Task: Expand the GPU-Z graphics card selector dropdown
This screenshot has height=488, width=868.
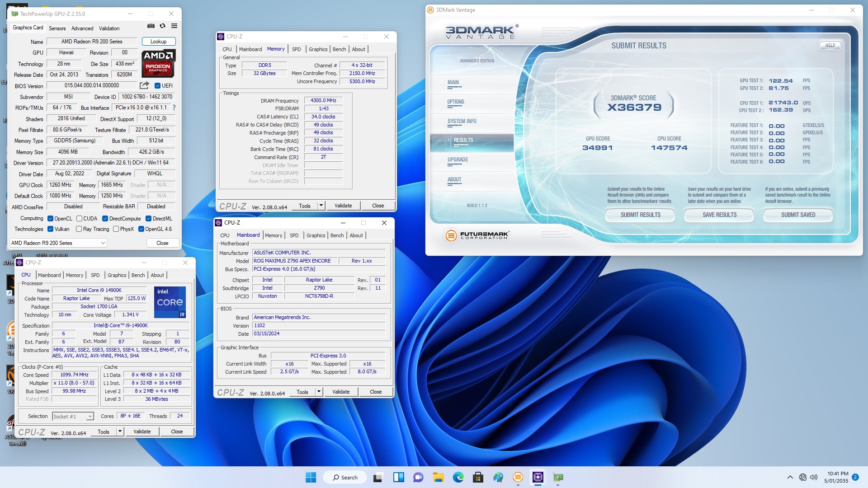Action: click(x=103, y=243)
